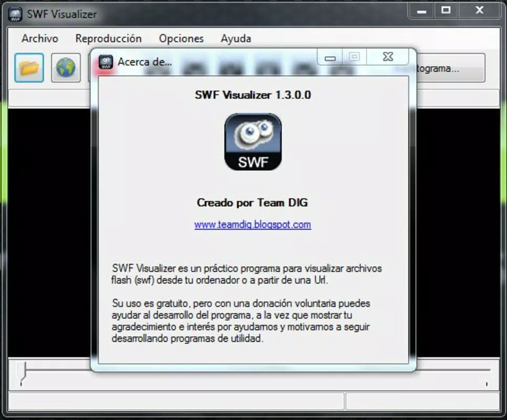Click the 'Su uso es gratuito' paragraph
This screenshot has width=507, height=420.
241,321
